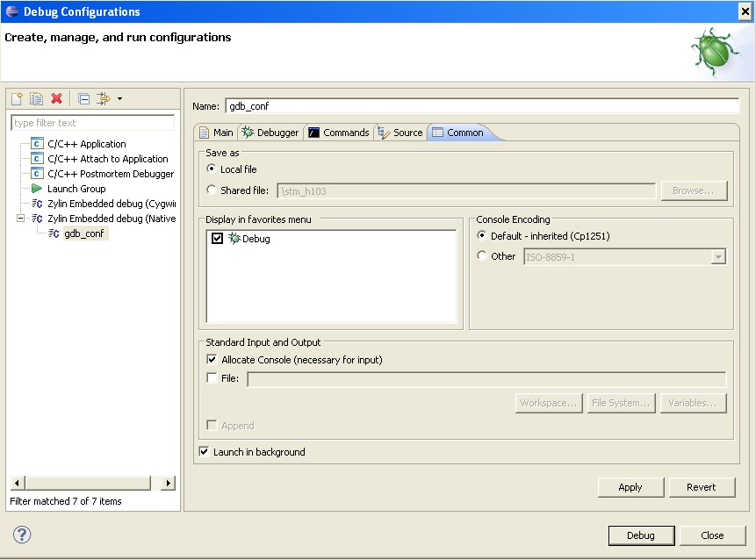Image resolution: width=756 pixels, height=560 pixels.
Task: Switch to the Debugger tab
Action: tap(270, 133)
